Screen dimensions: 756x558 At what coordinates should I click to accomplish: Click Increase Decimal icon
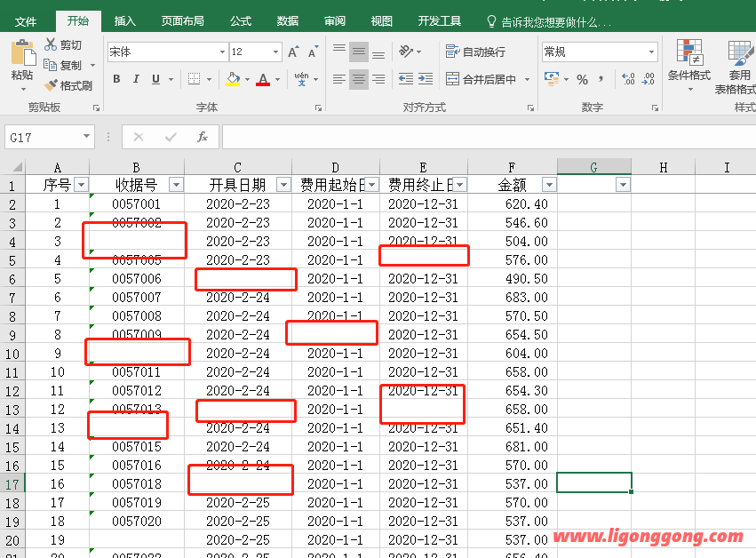[628, 79]
